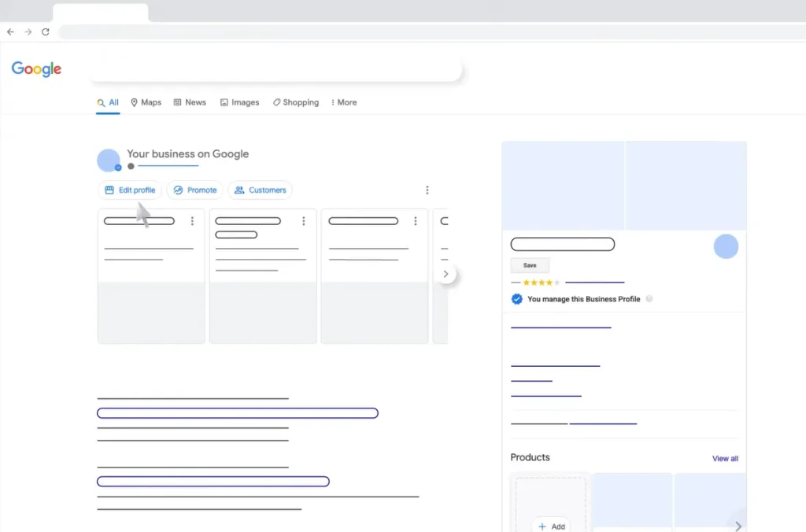Viewport: 806px width, 532px height.
Task: Open the Promote option
Action: click(195, 190)
